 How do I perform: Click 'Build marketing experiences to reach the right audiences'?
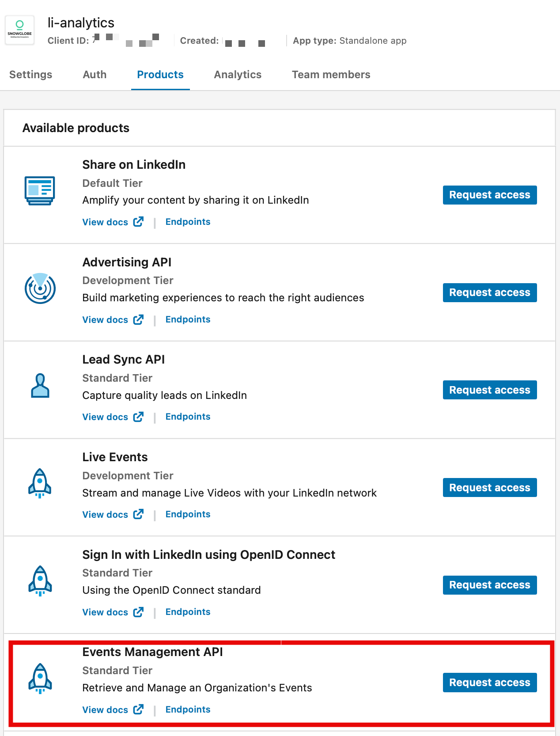point(223,298)
